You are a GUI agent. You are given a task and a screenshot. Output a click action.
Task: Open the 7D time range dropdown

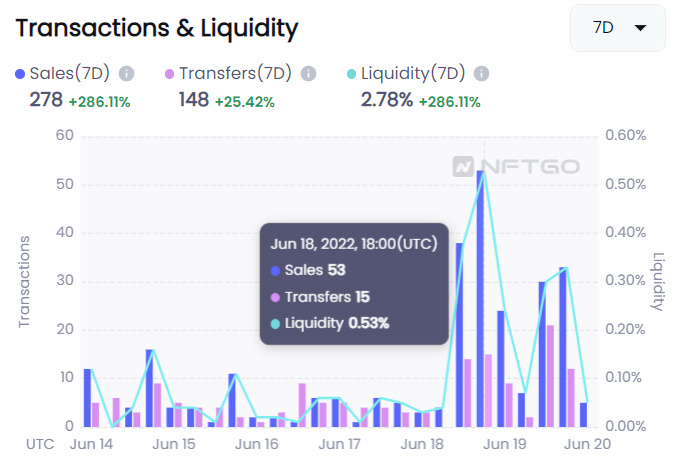click(617, 28)
